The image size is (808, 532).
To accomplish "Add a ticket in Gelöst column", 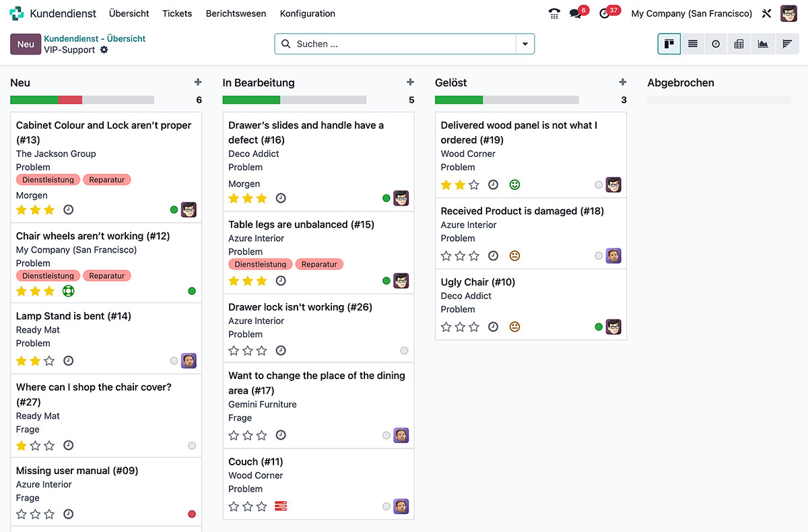I will 623,82.
